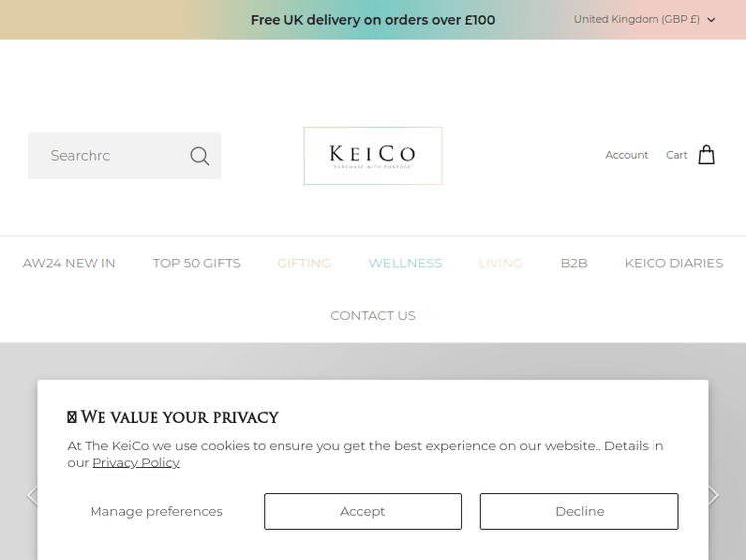The width and height of the screenshot is (746, 560).
Task: Expand the United Kingdom currency selector
Action: coord(645,20)
